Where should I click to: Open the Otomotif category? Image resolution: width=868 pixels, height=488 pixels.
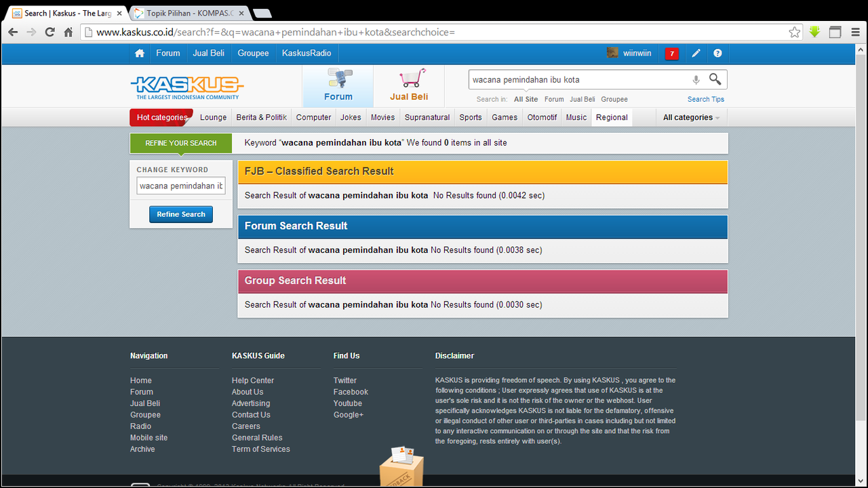pyautogui.click(x=542, y=117)
